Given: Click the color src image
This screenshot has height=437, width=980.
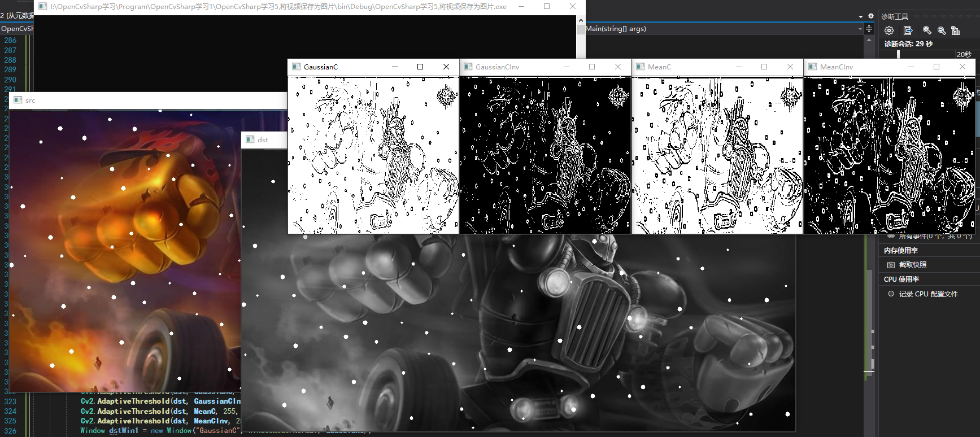Looking at the screenshot, I should (x=125, y=250).
